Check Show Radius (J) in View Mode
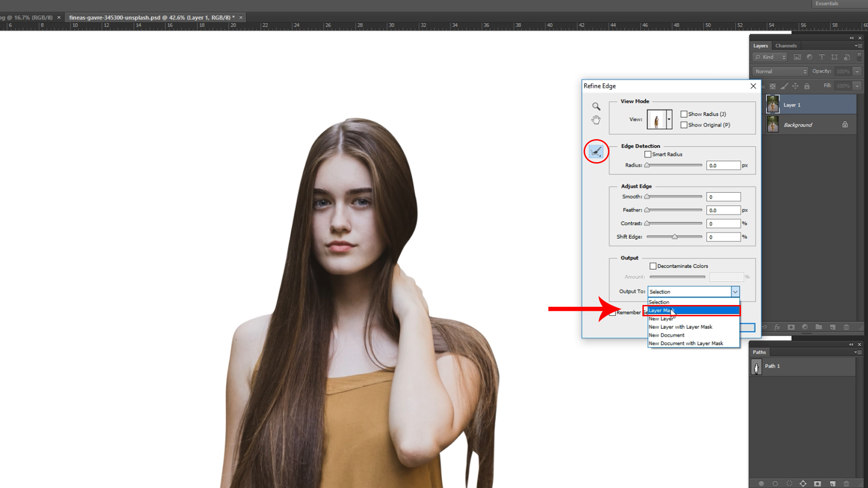The width and height of the screenshot is (868, 488). tap(684, 114)
